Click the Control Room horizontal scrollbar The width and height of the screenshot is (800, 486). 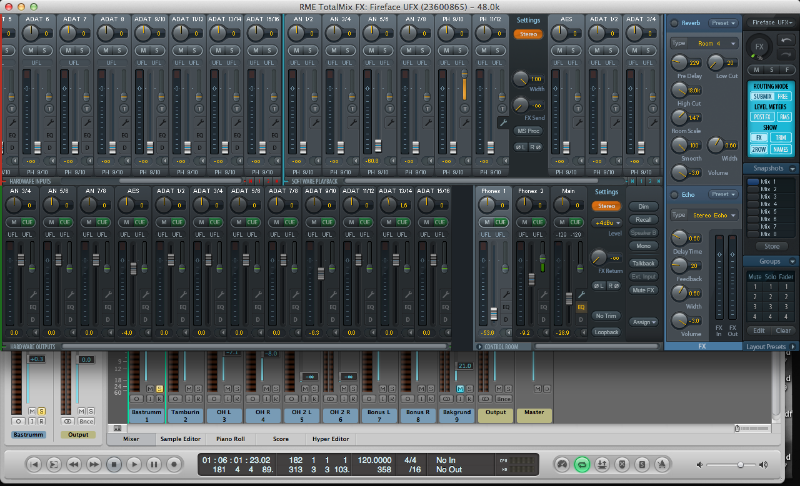(x=596, y=346)
